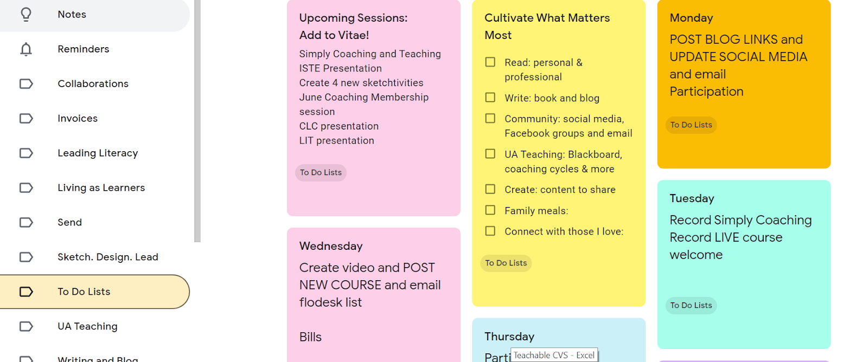Click the To Do Lists chip on Monday note

[691, 125]
